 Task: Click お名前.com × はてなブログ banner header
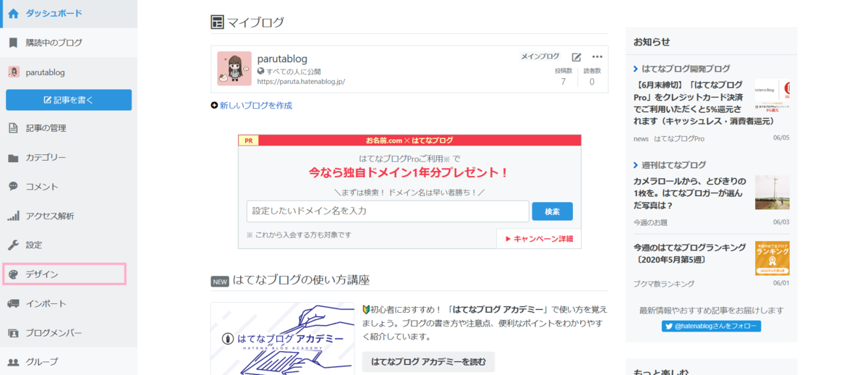[x=409, y=140]
